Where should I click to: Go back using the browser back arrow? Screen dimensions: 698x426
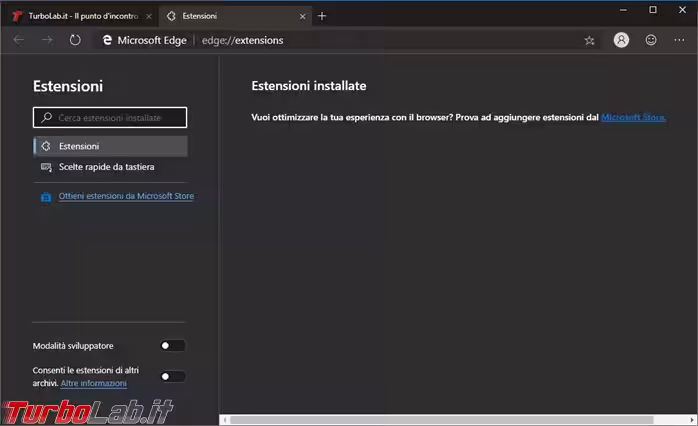(x=19, y=40)
